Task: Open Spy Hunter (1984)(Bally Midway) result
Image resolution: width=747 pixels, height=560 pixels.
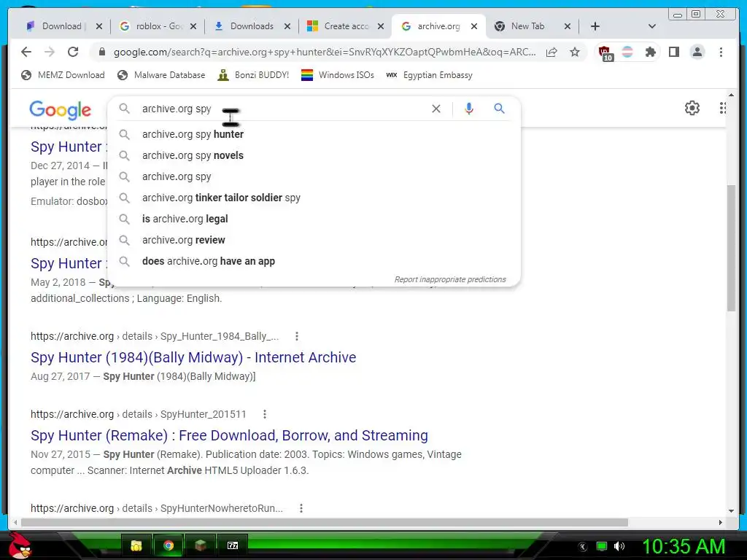Action: point(193,357)
